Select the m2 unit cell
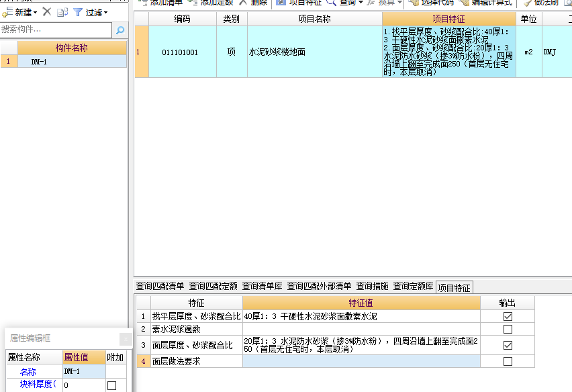This screenshot has width=572, height=392. [528, 52]
